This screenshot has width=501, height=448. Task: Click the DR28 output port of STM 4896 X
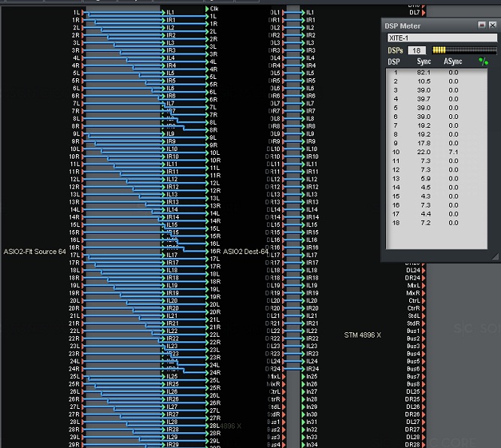pyautogui.click(x=424, y=444)
